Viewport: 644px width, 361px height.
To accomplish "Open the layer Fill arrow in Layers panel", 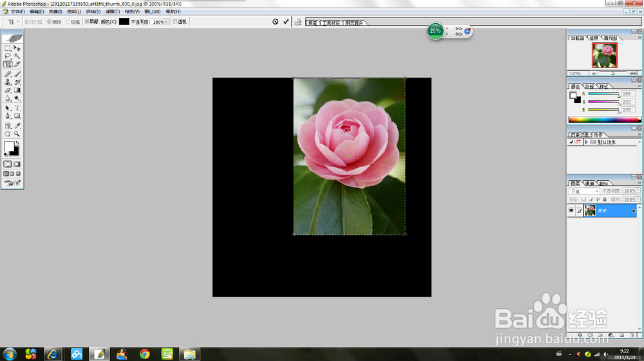I will [x=638, y=199].
